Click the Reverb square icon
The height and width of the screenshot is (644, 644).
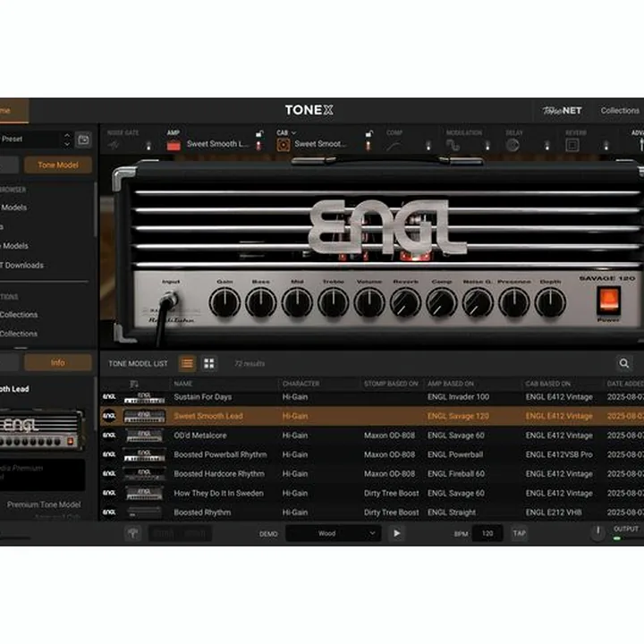572,145
